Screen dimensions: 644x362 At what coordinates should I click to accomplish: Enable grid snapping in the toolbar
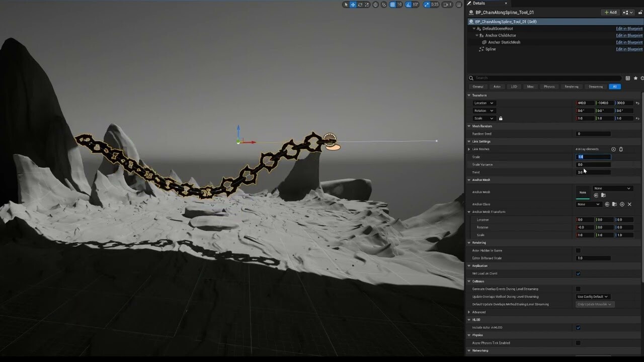391,4
